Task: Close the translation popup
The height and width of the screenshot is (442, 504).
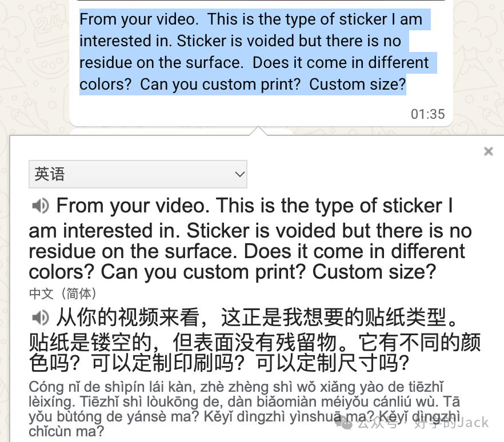Action: pyautogui.click(x=488, y=151)
